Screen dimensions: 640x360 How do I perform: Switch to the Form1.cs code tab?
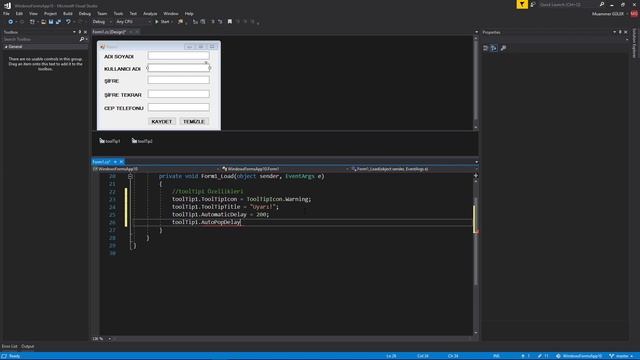click(101, 162)
